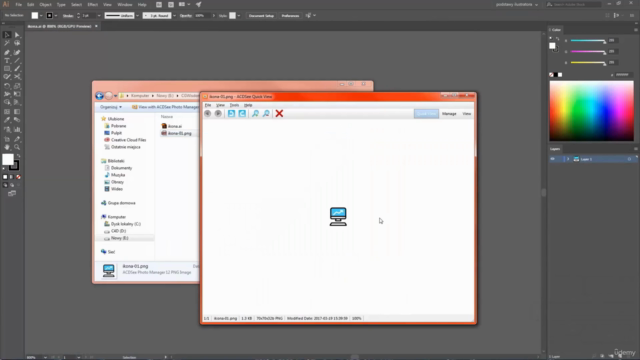Image resolution: width=640 pixels, height=360 pixels.
Task: Select the Pen tool
Action: (x=7, y=52)
